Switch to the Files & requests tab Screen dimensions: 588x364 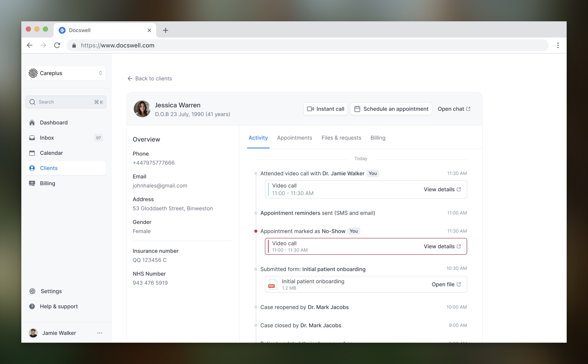pyautogui.click(x=341, y=138)
